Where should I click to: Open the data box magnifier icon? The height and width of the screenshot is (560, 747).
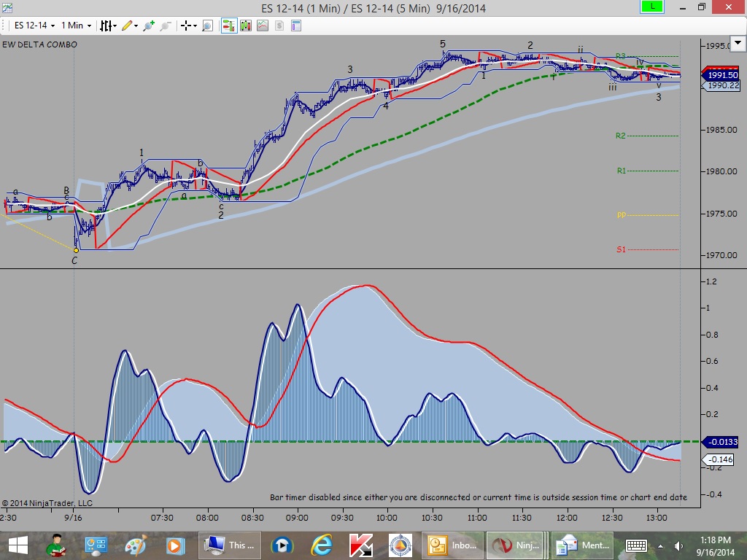[x=208, y=26]
